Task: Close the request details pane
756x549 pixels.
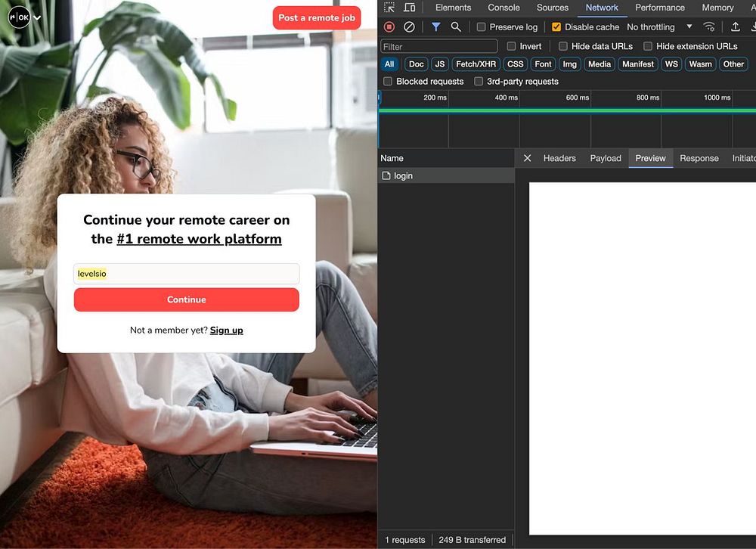Action: (528, 158)
